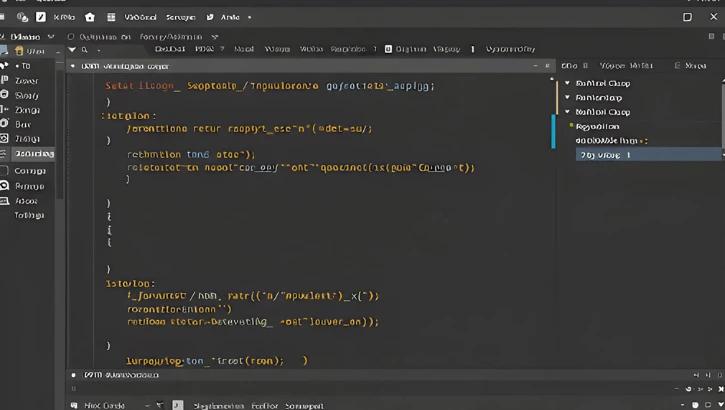Open the last tab in editor tab row
The height and width of the screenshot is (410, 725).
click(x=510, y=49)
